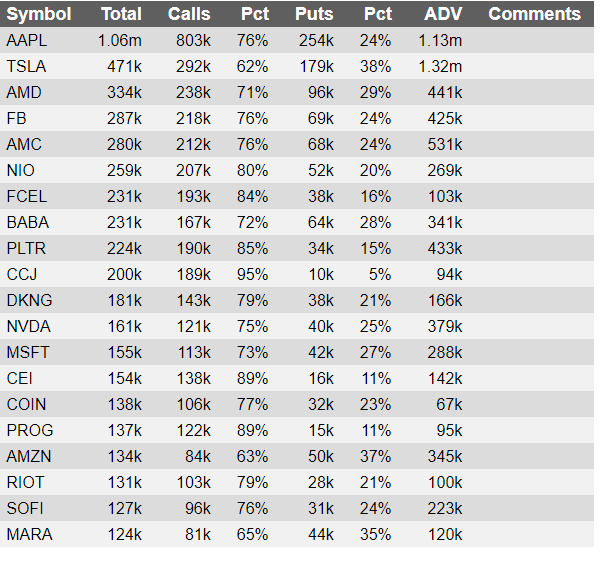Image resolution: width=608 pixels, height=562 pixels.
Task: Click the Symbol column header
Action: click(x=39, y=14)
